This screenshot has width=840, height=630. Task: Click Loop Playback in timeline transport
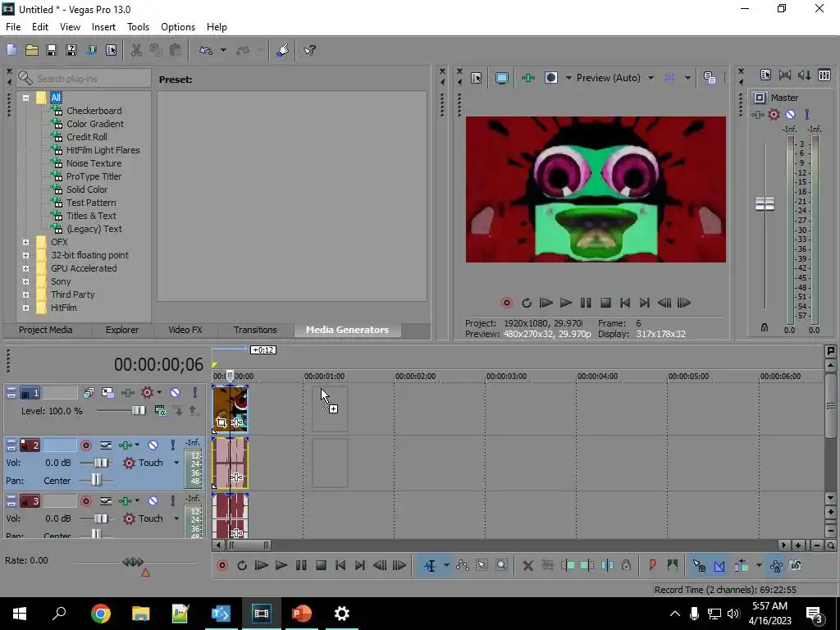tap(242, 566)
